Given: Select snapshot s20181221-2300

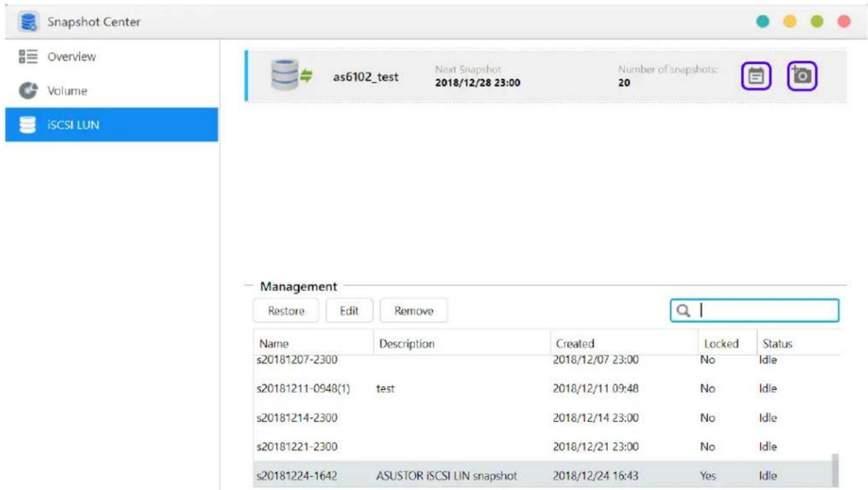Looking at the screenshot, I should pyautogui.click(x=297, y=447).
